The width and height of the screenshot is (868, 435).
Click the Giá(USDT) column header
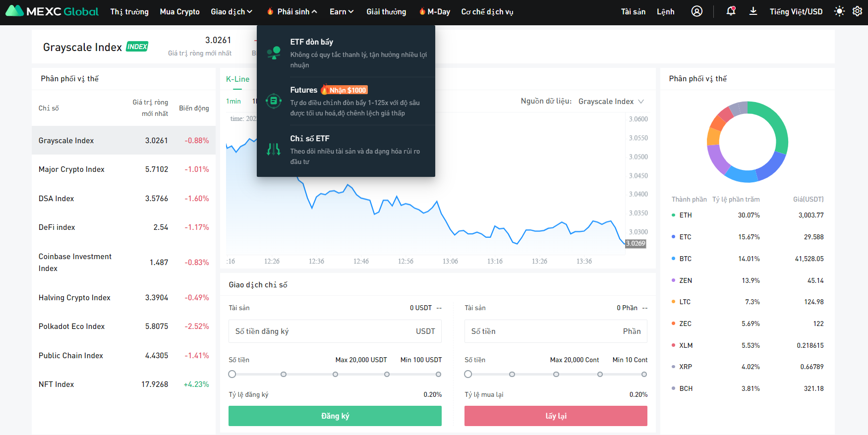(808, 199)
